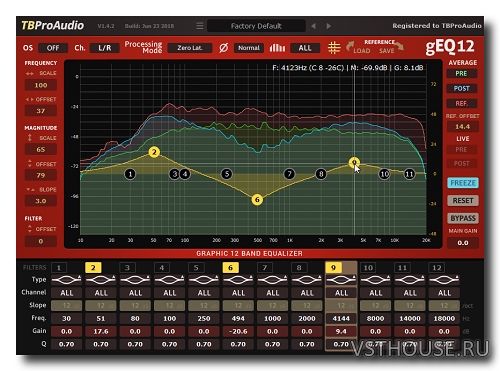
Task: Change filter 6 type curve icon
Action: pos(238,280)
